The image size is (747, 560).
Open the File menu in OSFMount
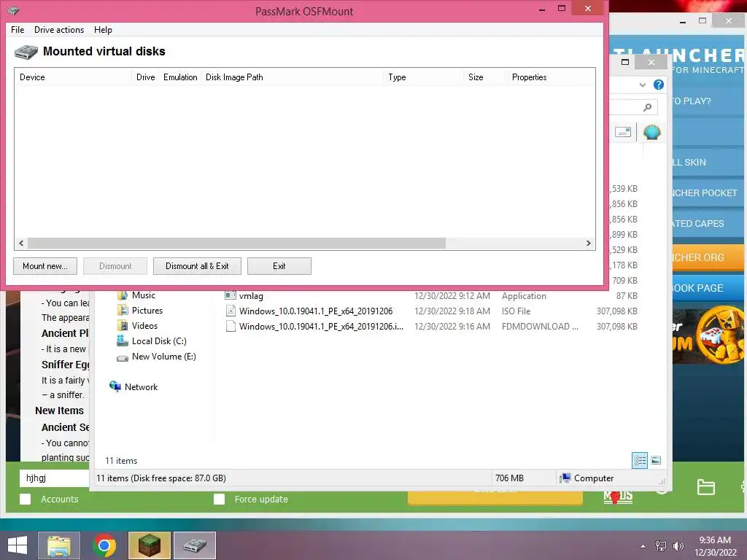click(x=18, y=29)
